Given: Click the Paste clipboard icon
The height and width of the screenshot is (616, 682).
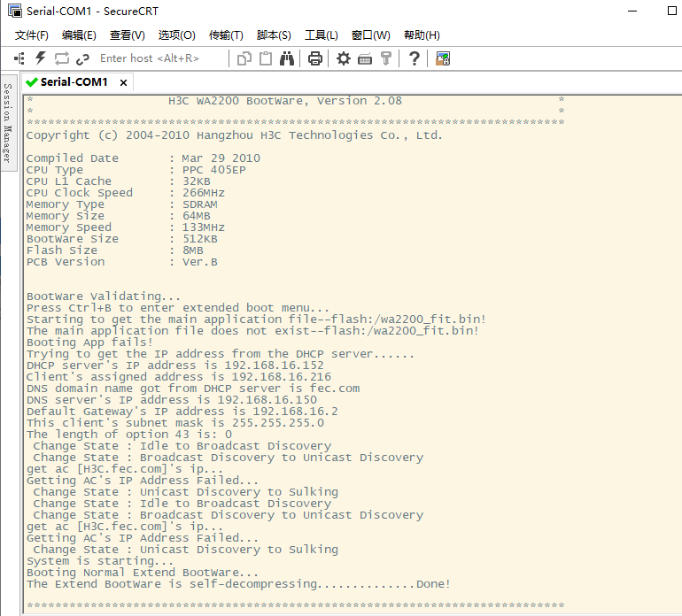Looking at the screenshot, I should (266, 58).
